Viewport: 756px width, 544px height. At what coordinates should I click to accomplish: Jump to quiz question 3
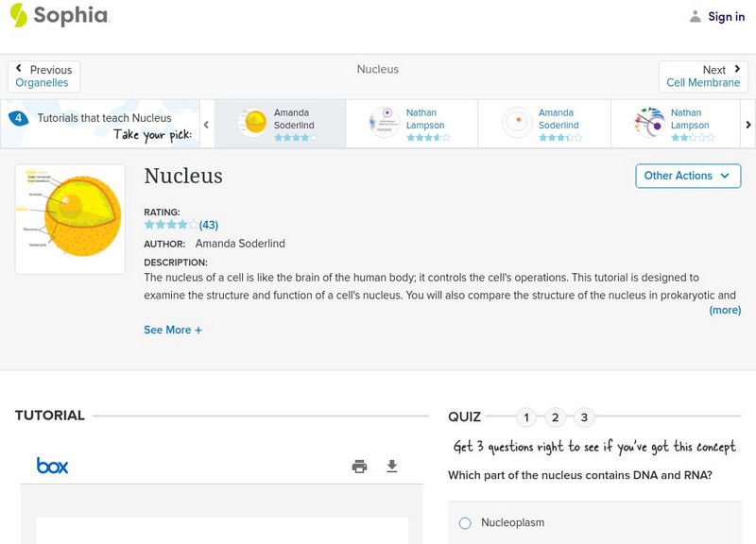pyautogui.click(x=584, y=417)
